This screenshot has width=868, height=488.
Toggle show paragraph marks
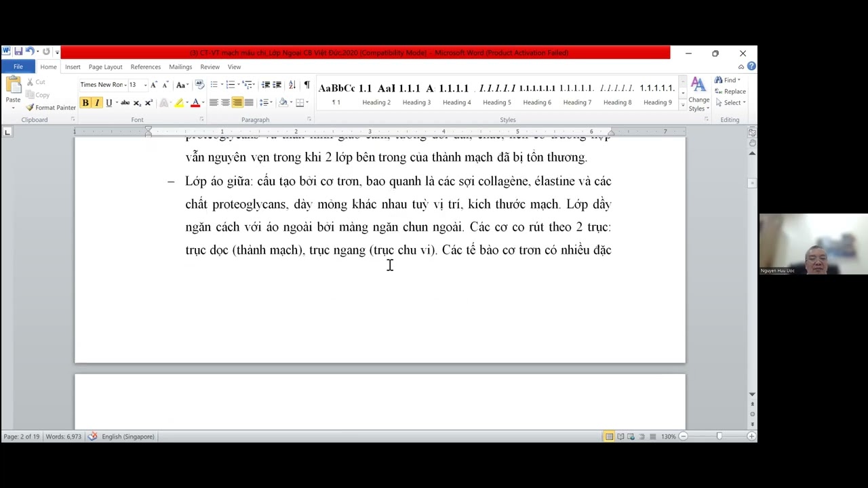coord(307,85)
